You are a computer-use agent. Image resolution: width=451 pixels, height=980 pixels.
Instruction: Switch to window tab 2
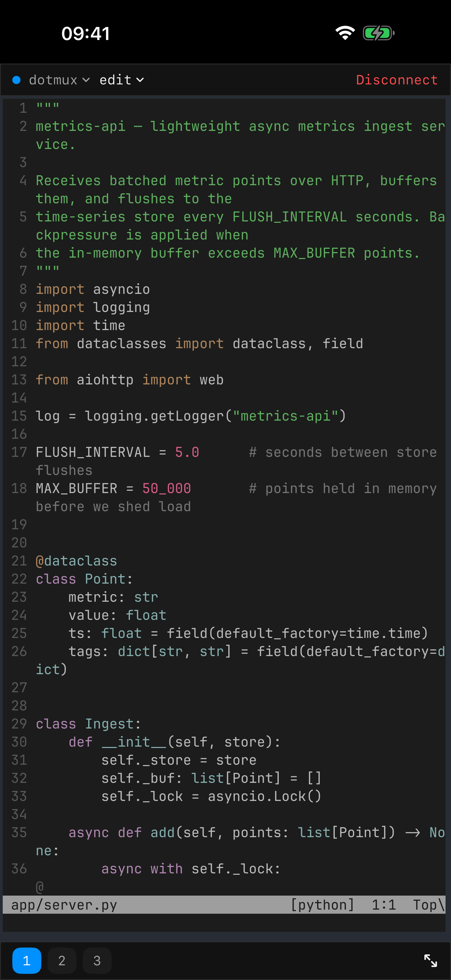62,961
